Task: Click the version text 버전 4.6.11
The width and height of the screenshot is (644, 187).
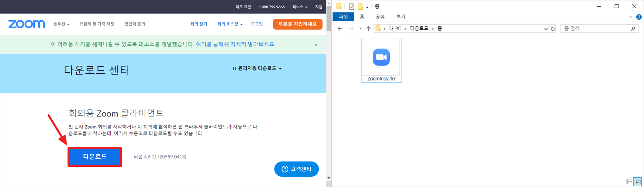Action: [x=160, y=157]
